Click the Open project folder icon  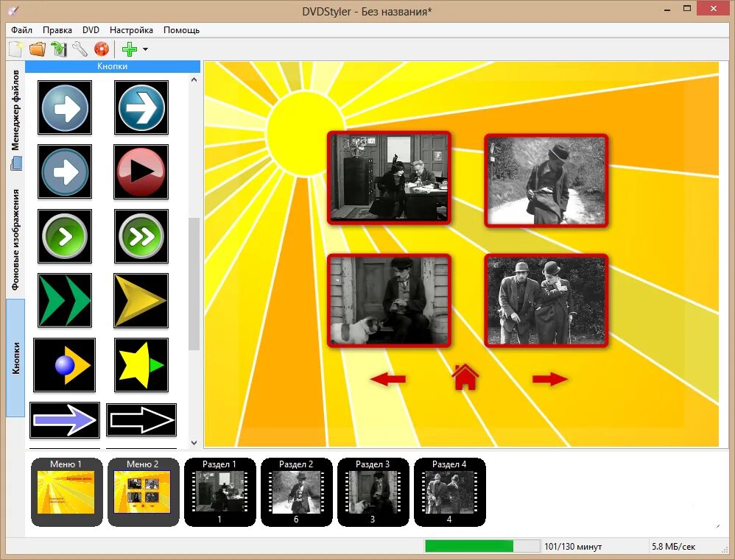(x=38, y=49)
